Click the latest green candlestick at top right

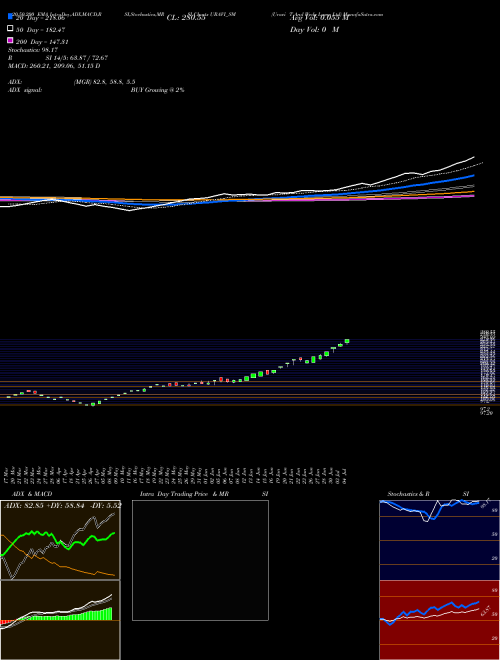(347, 341)
